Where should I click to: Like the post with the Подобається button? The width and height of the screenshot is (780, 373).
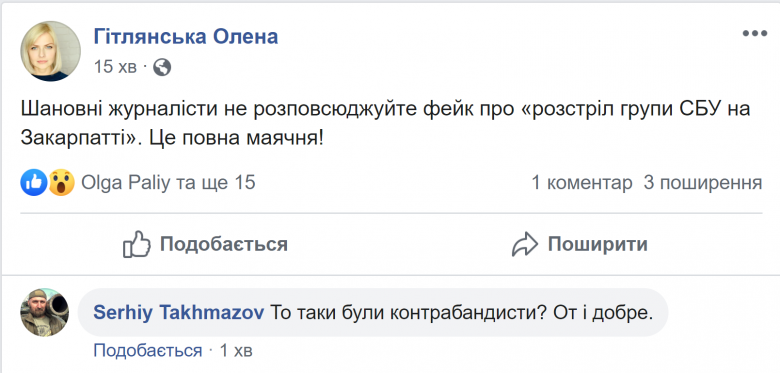(205, 244)
